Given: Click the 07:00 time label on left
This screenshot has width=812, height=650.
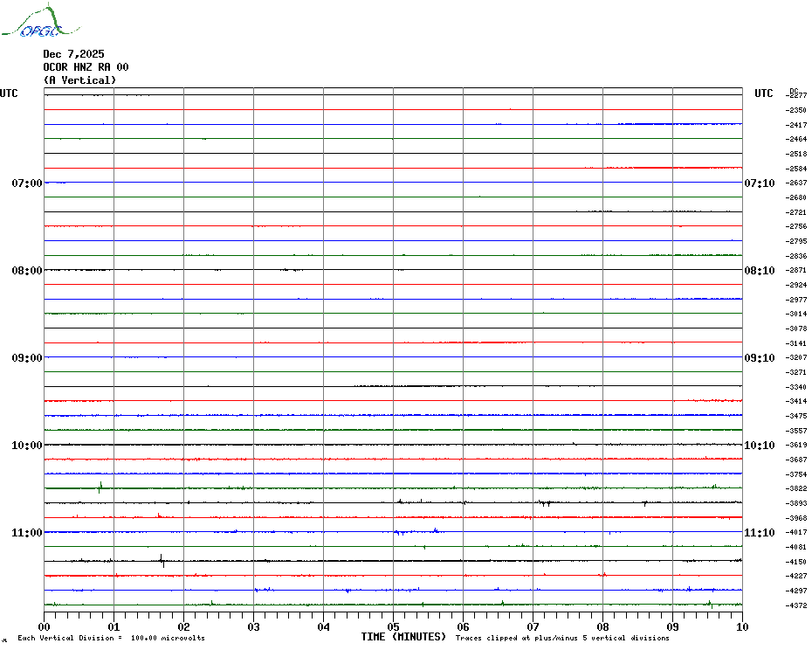Looking at the screenshot, I should tap(27, 183).
